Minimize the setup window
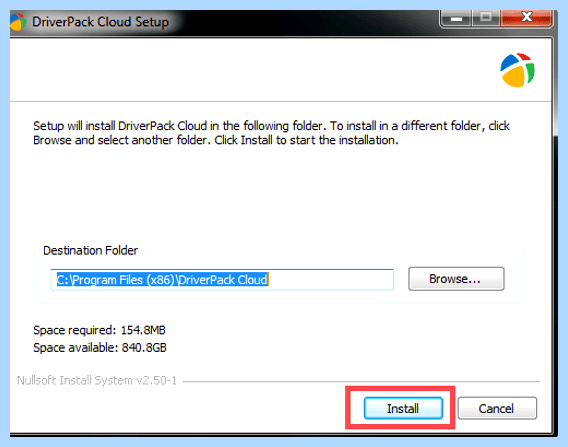The image size is (568, 447). pyautogui.click(x=456, y=18)
